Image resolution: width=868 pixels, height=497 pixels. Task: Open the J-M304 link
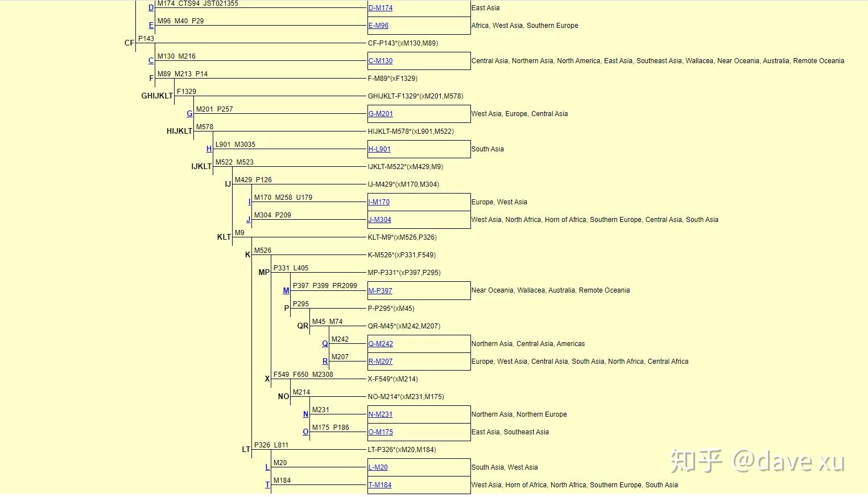point(379,220)
